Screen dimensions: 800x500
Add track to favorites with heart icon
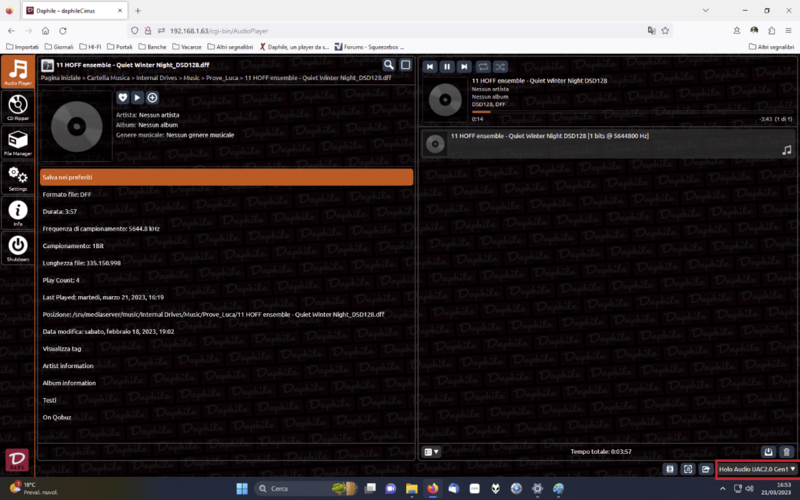click(123, 97)
